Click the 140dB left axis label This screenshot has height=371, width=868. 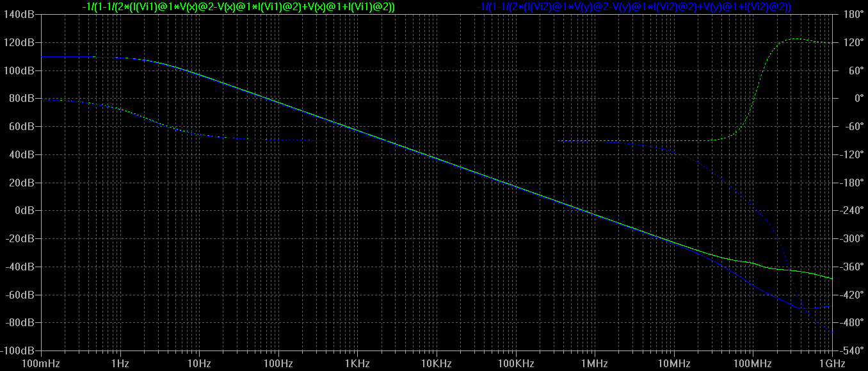click(x=19, y=14)
